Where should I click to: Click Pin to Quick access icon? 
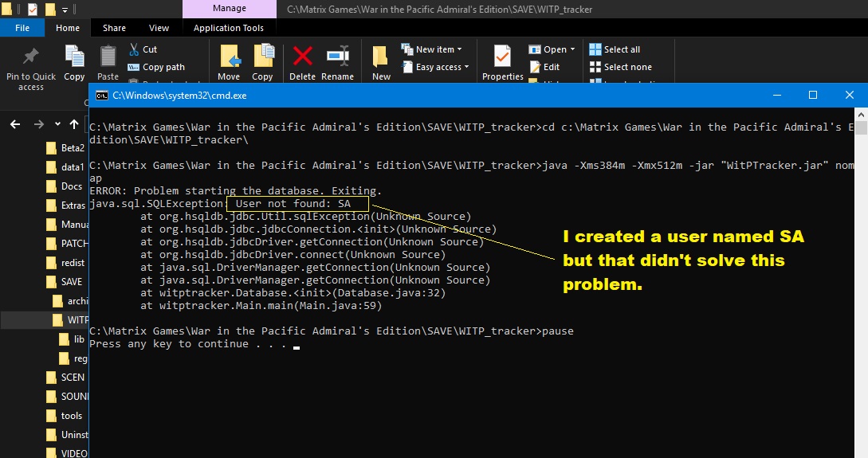(30, 57)
